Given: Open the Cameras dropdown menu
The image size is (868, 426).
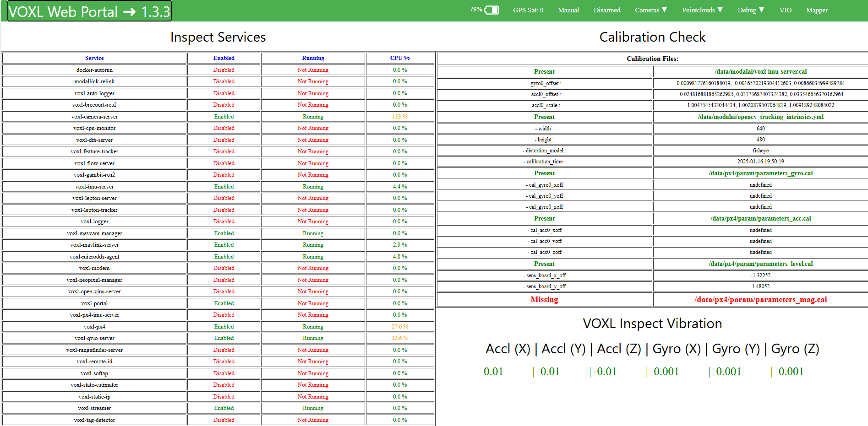Looking at the screenshot, I should click(x=650, y=10).
